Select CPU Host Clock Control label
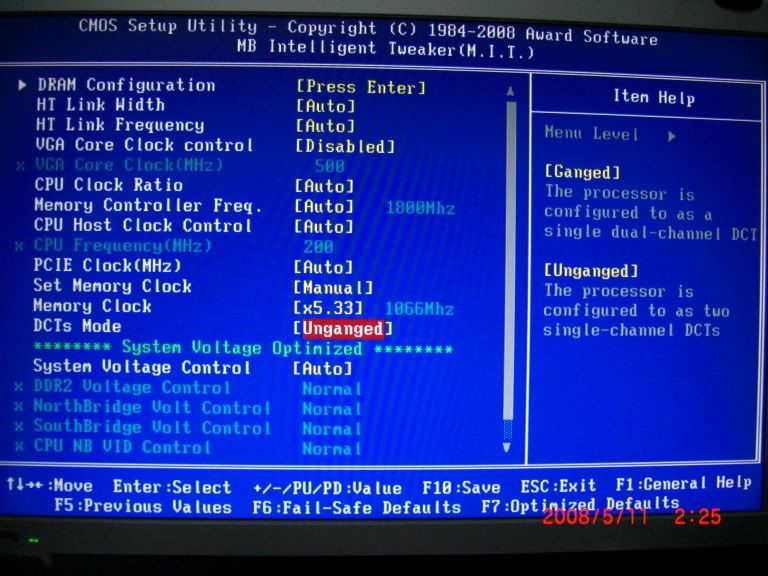768x576 pixels. (x=143, y=225)
